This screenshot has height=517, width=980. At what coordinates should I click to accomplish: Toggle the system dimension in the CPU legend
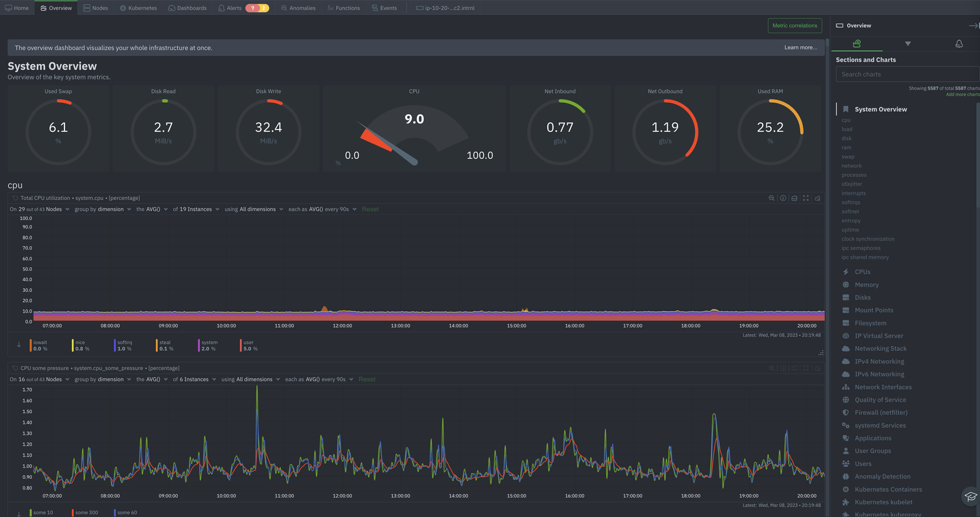(x=209, y=345)
